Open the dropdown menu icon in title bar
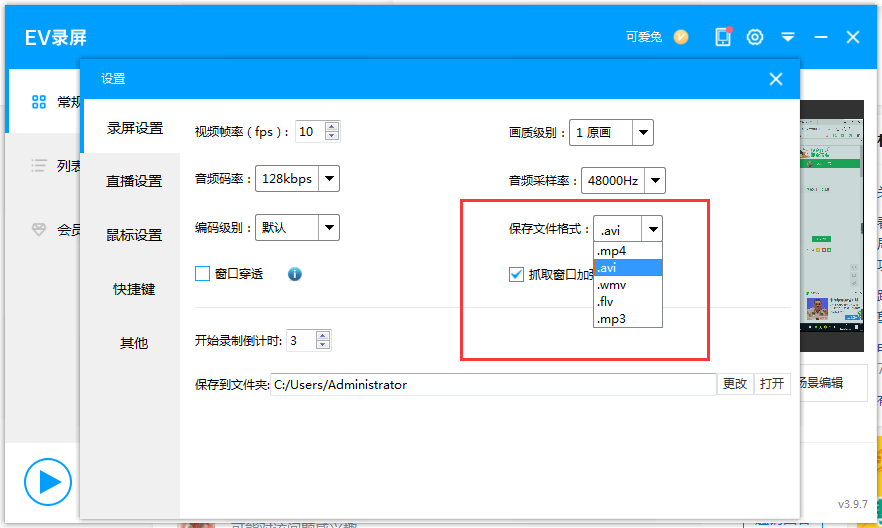The image size is (882, 528). tap(788, 37)
